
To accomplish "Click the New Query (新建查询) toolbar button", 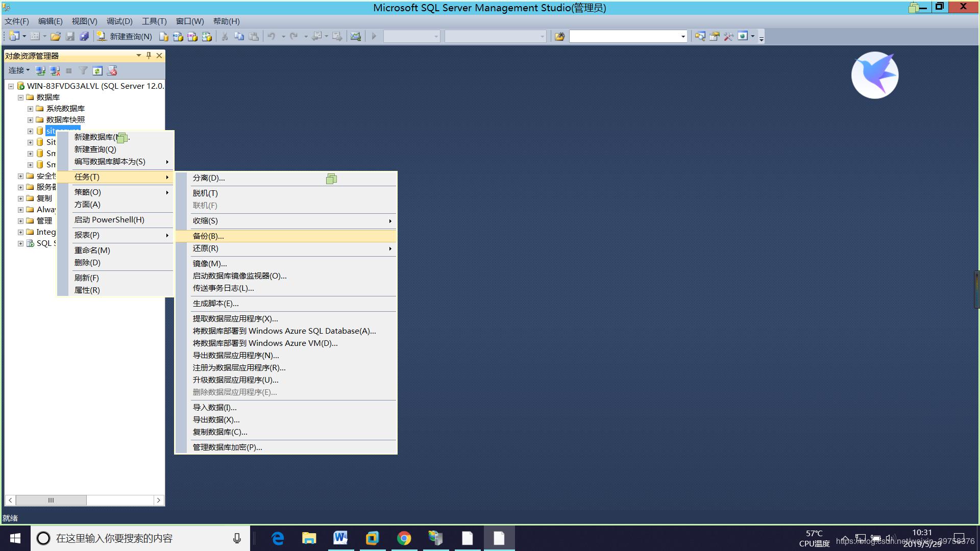I will pyautogui.click(x=125, y=36).
